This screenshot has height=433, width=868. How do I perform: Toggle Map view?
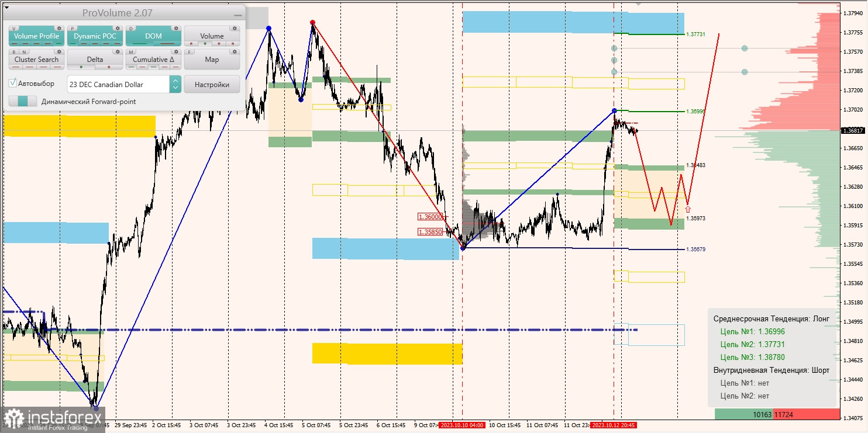pyautogui.click(x=212, y=60)
